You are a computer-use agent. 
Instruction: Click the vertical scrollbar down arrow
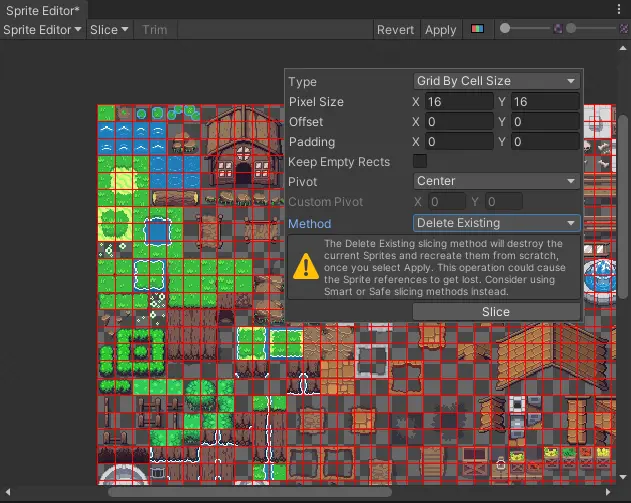623,477
